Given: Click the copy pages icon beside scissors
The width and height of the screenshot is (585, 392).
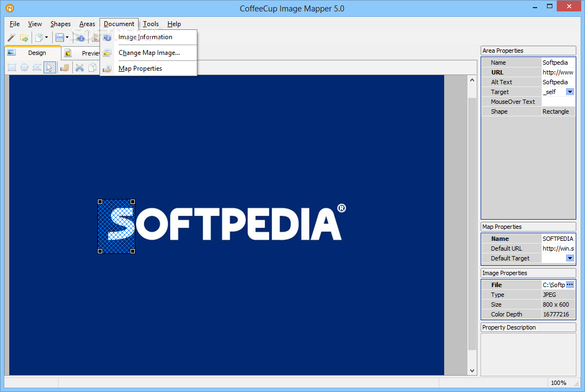Looking at the screenshot, I should click(92, 67).
